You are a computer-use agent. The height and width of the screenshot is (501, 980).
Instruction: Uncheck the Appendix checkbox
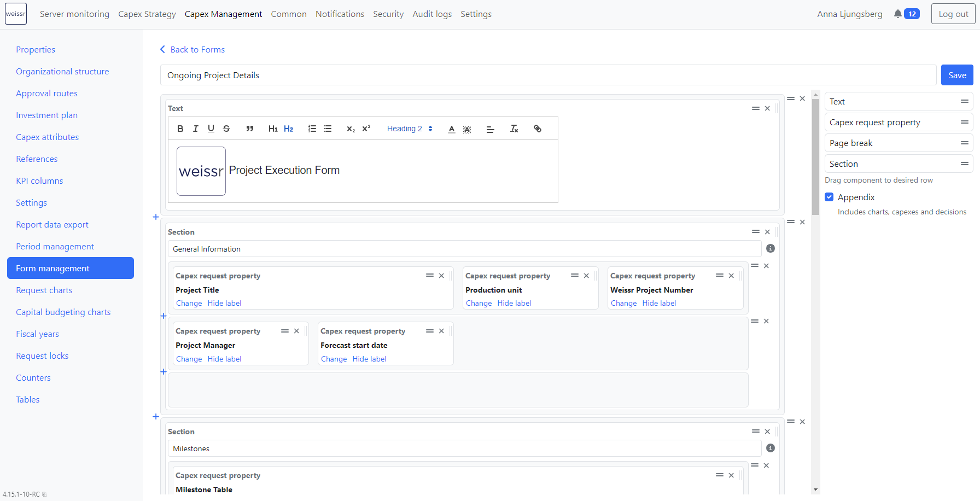(829, 197)
